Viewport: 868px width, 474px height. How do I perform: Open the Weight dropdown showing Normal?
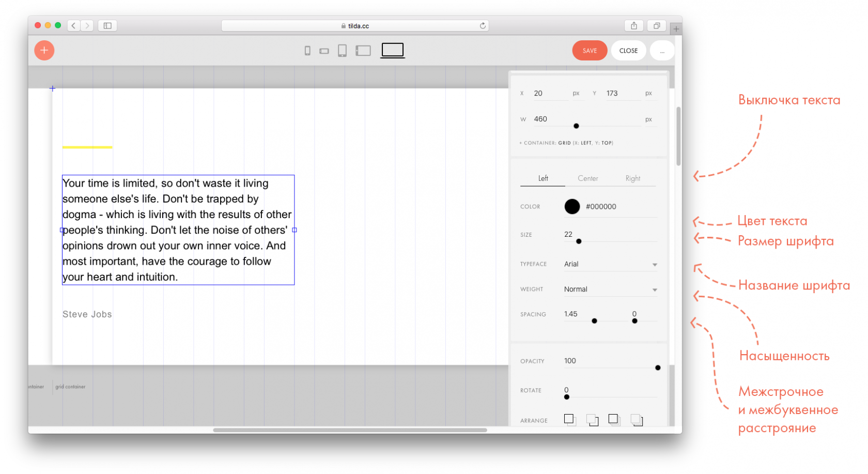click(610, 289)
